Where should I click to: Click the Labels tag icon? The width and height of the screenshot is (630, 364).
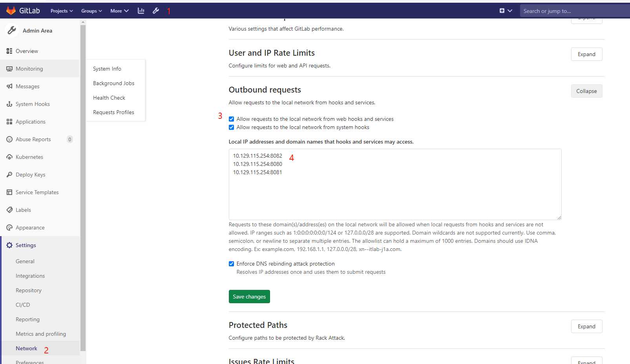coord(9,210)
